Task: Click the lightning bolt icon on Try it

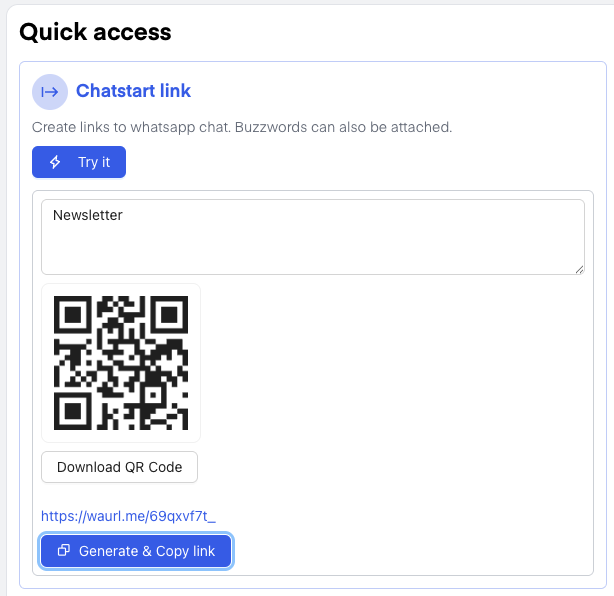Action: click(56, 162)
